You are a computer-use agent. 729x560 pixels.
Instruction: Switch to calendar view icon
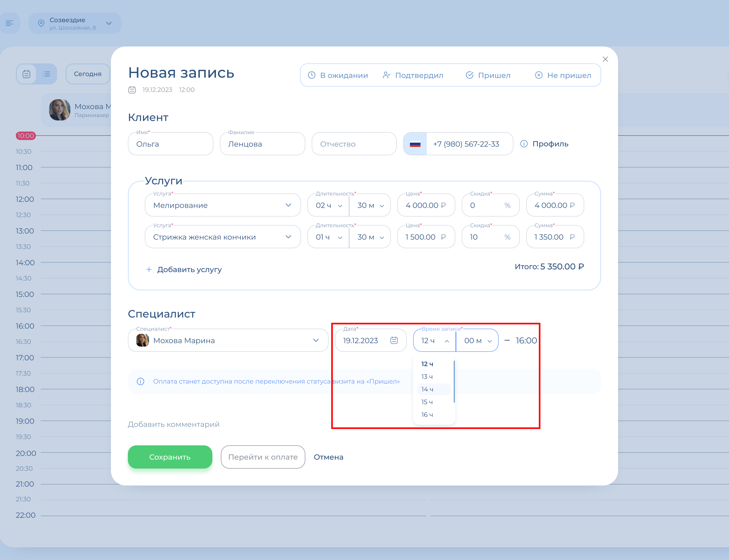pyautogui.click(x=26, y=74)
